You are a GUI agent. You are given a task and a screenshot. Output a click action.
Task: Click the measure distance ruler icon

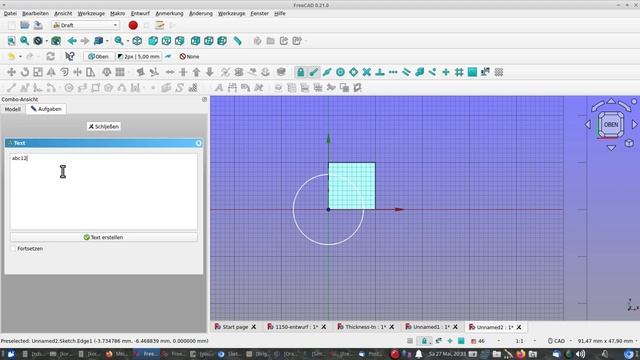(x=237, y=41)
